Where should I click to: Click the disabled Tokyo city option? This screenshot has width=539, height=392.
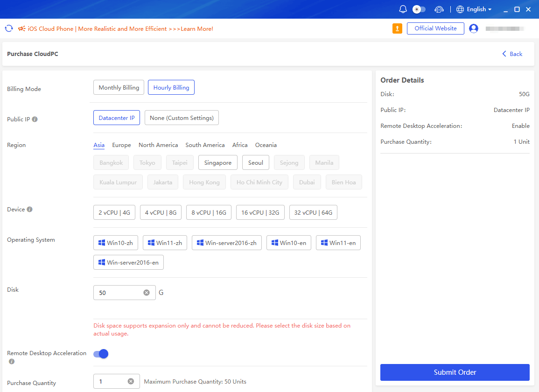click(x=147, y=163)
